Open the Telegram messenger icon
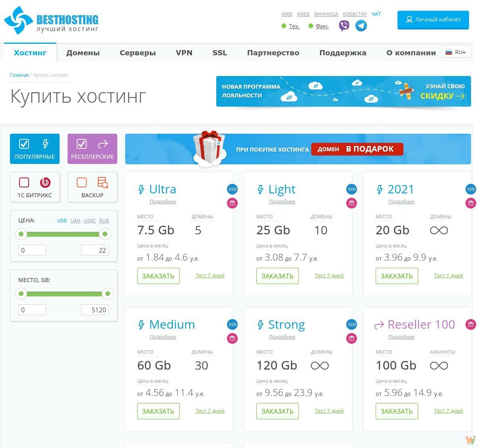This screenshot has width=477, height=448. pos(361,26)
